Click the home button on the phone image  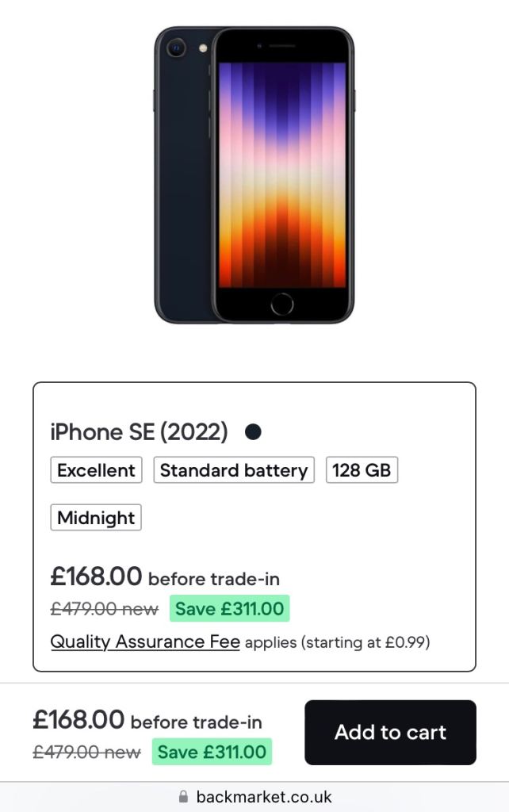point(281,304)
